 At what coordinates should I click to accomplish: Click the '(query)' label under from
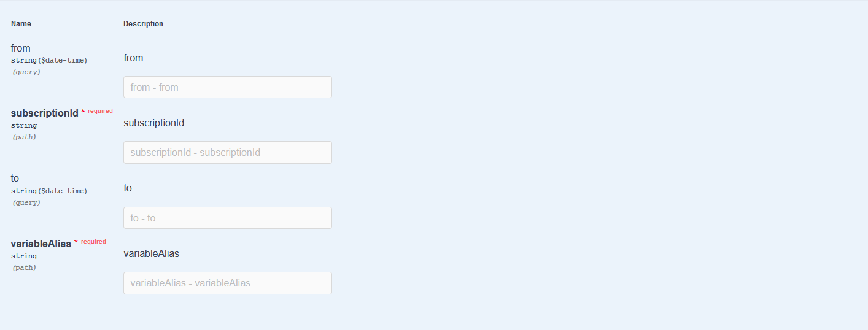tap(26, 72)
